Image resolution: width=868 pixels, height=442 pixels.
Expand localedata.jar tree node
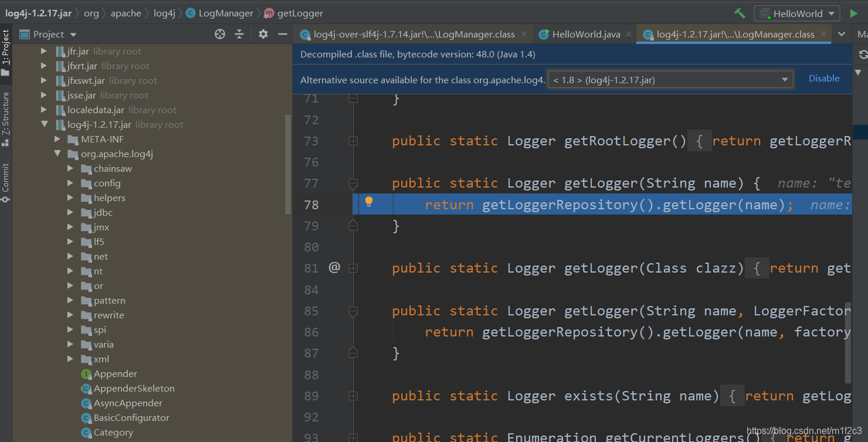(x=44, y=110)
